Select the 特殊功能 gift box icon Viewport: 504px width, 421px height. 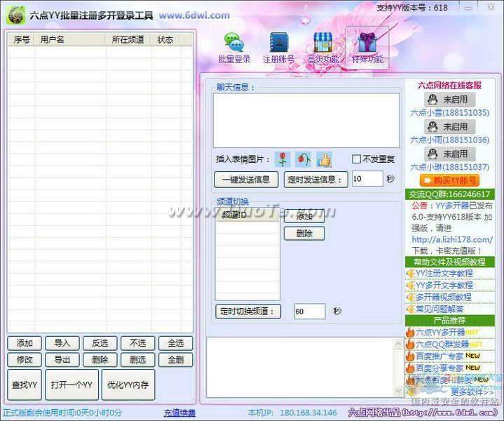click(367, 43)
